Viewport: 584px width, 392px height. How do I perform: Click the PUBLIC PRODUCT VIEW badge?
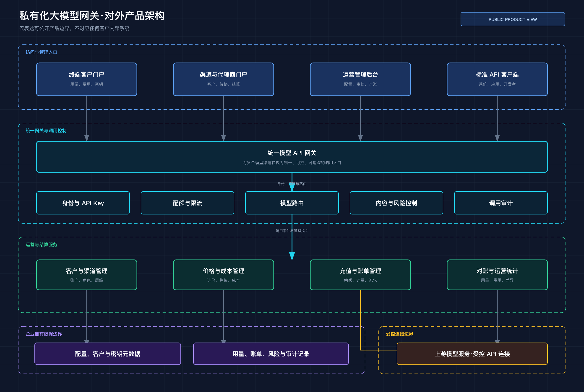[512, 19]
